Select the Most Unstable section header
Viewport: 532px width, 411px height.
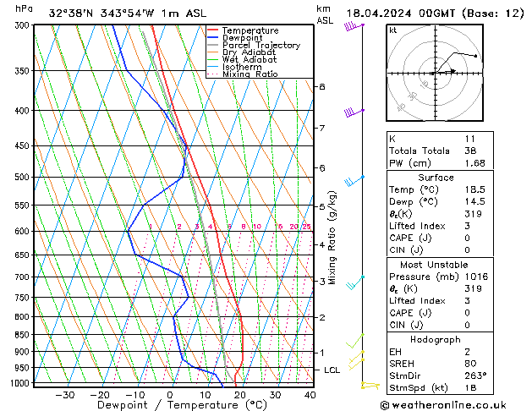(436, 264)
